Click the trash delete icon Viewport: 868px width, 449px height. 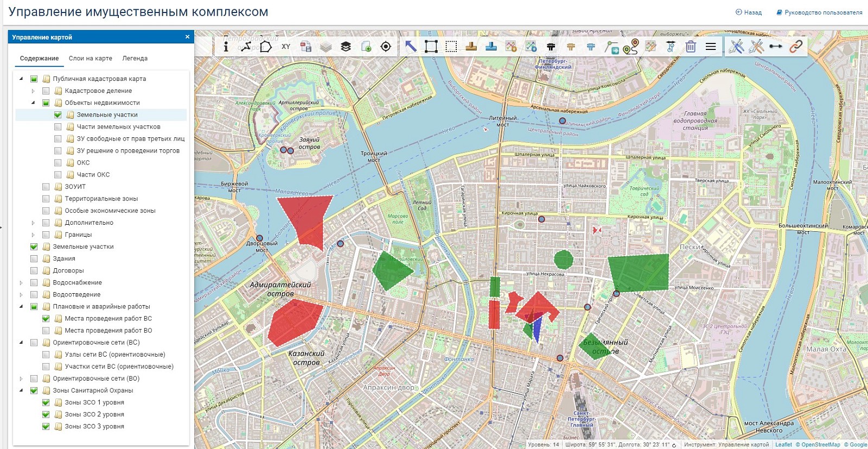pos(691,47)
